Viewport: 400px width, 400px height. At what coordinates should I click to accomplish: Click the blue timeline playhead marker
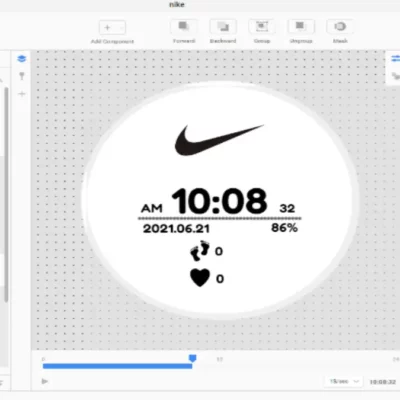[x=192, y=359]
